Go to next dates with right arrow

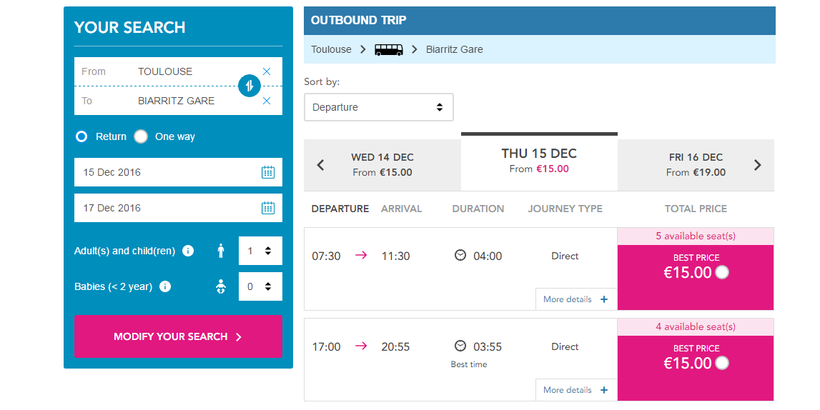click(757, 165)
